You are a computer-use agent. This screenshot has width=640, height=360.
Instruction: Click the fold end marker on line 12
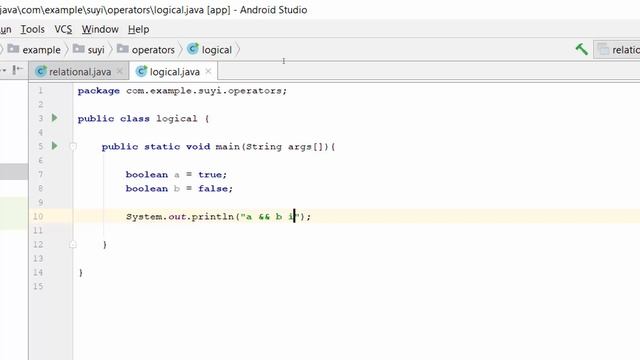click(73, 244)
